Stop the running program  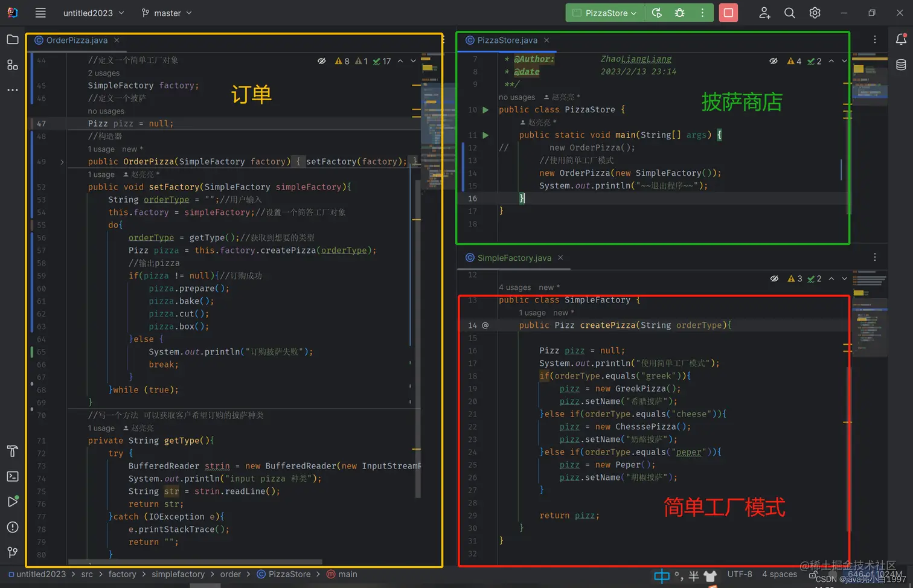pos(728,13)
